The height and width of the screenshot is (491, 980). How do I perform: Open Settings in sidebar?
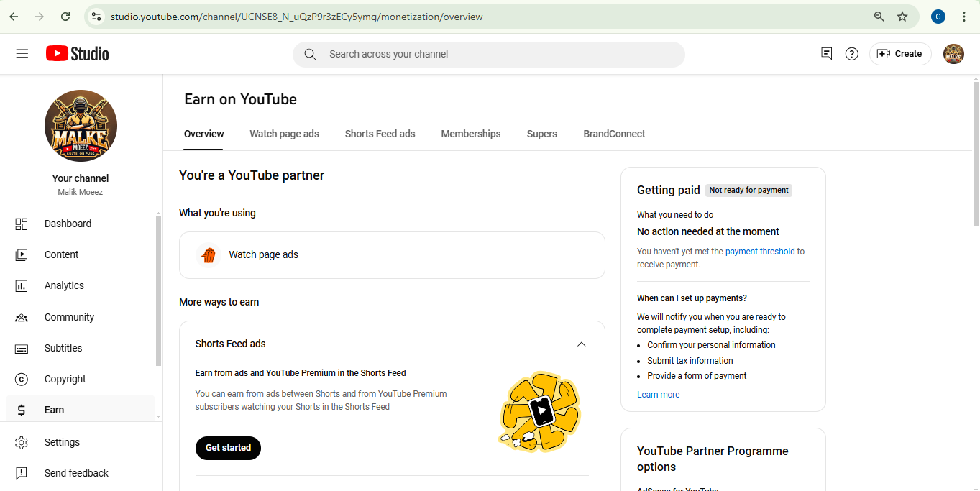click(81, 442)
